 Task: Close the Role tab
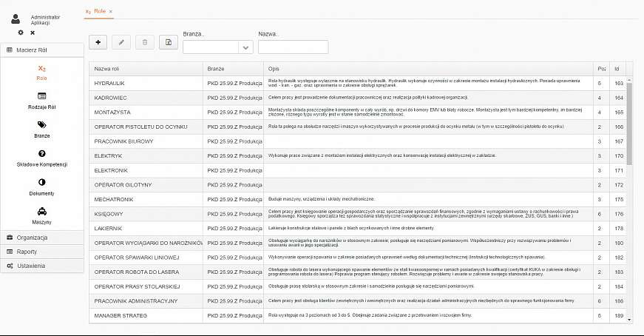point(113,12)
